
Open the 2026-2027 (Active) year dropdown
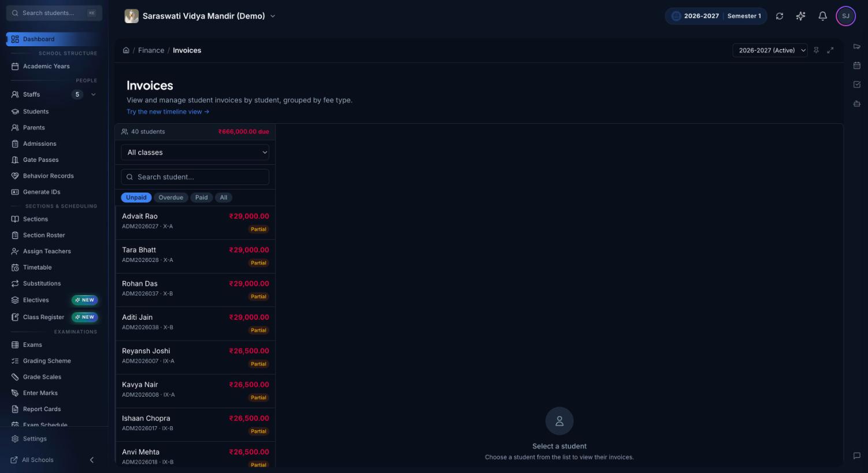click(x=770, y=50)
